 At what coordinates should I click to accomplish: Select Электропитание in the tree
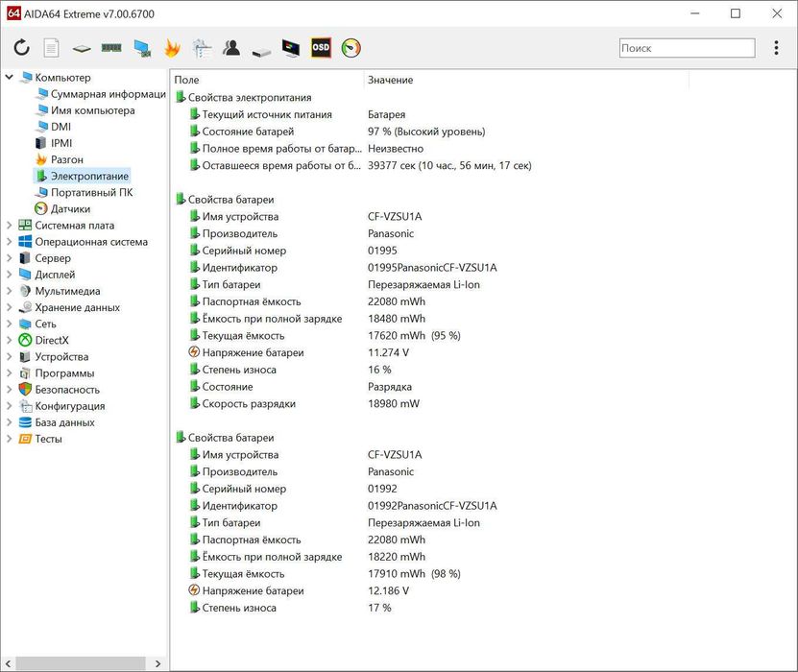pyautogui.click(x=89, y=176)
